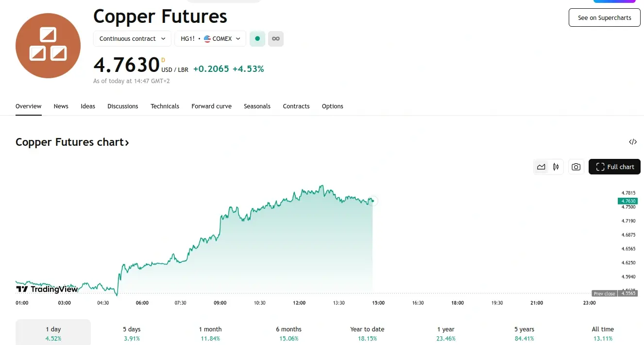Open the Forward curve tab
This screenshot has width=644, height=345.
211,106
